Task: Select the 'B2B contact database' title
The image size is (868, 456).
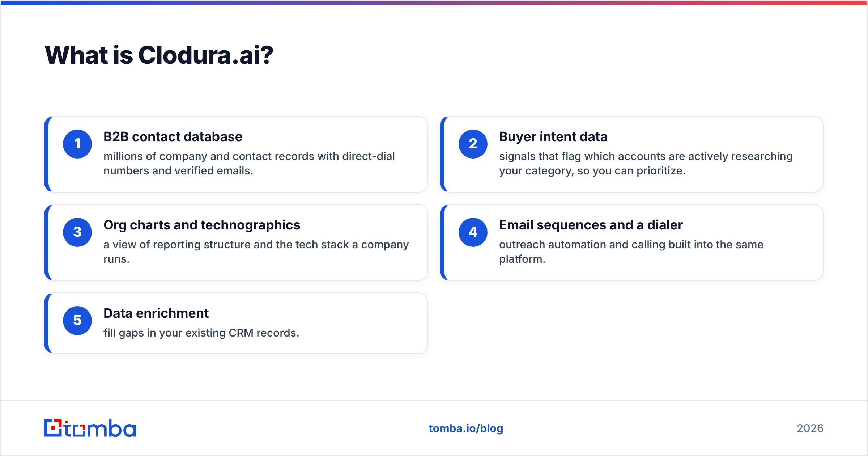Action: pos(173,137)
